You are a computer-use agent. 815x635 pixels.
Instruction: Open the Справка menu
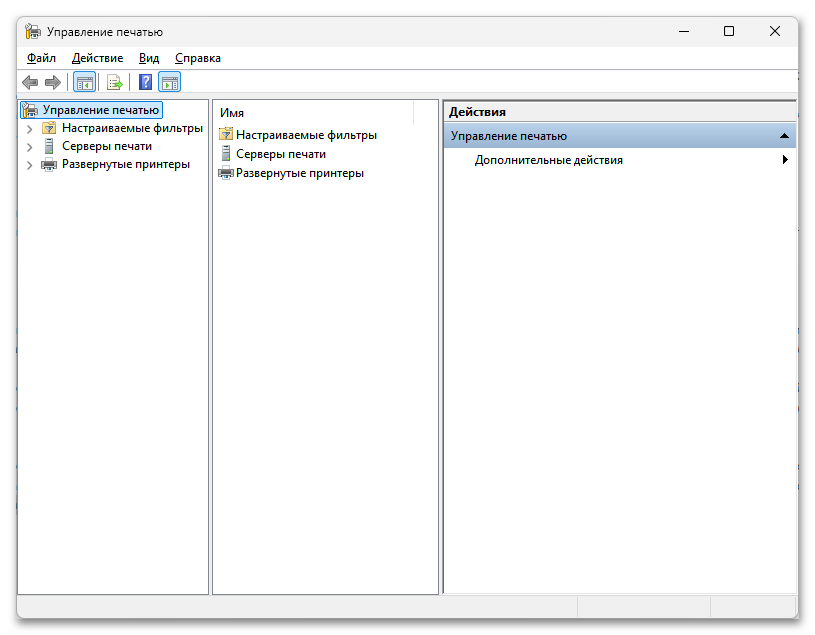[198, 58]
